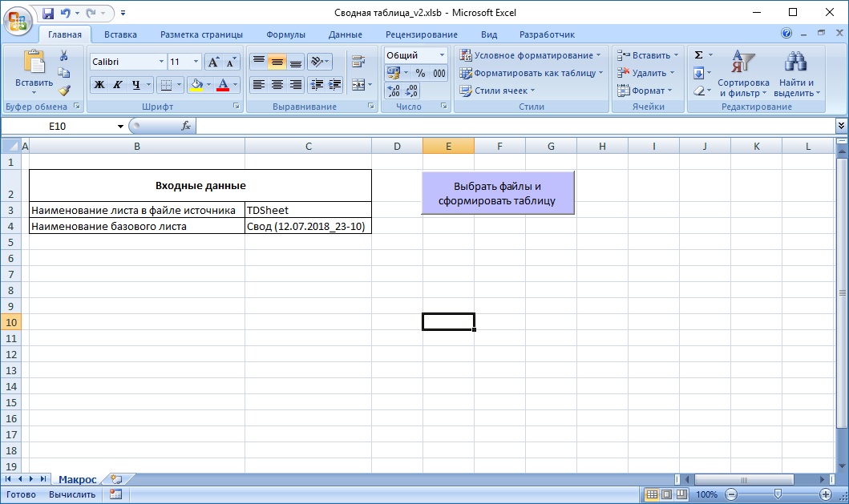The image size is (849, 504).
Task: Align text to bottom of cell
Action: [295, 62]
